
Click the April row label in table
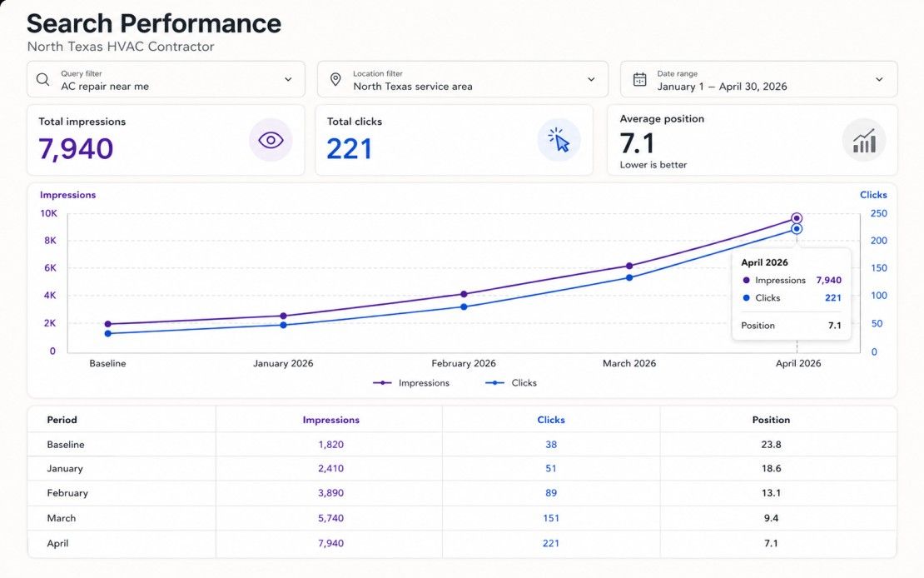tap(57, 543)
